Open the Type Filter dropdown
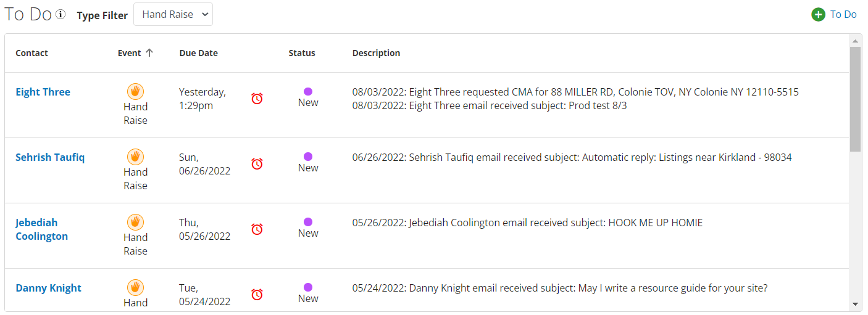The width and height of the screenshot is (868, 315). coord(173,15)
